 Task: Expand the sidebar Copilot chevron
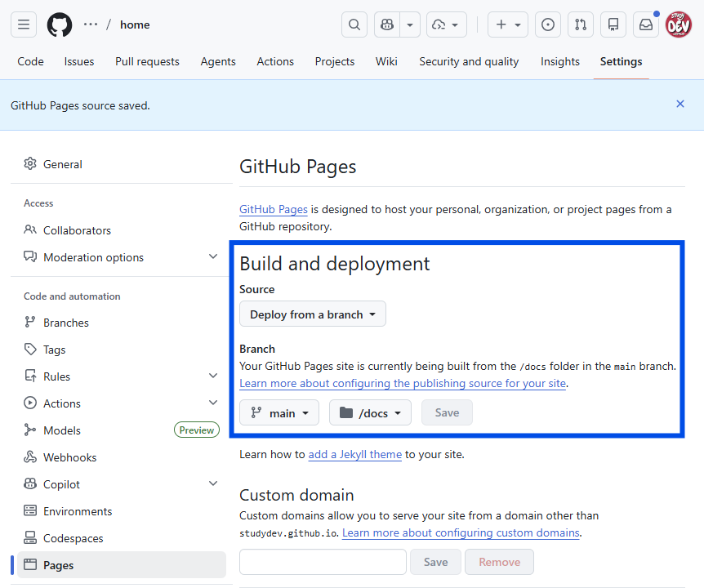tap(213, 483)
